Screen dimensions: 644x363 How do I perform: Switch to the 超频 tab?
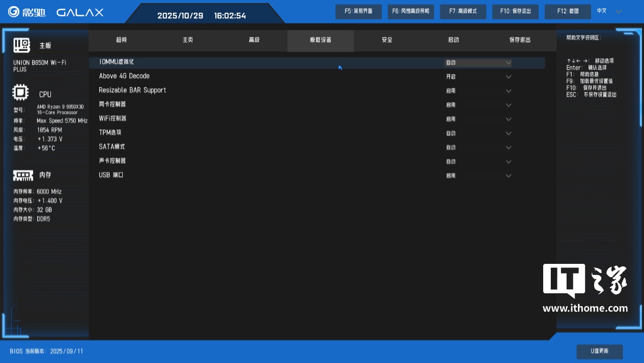[x=121, y=40]
